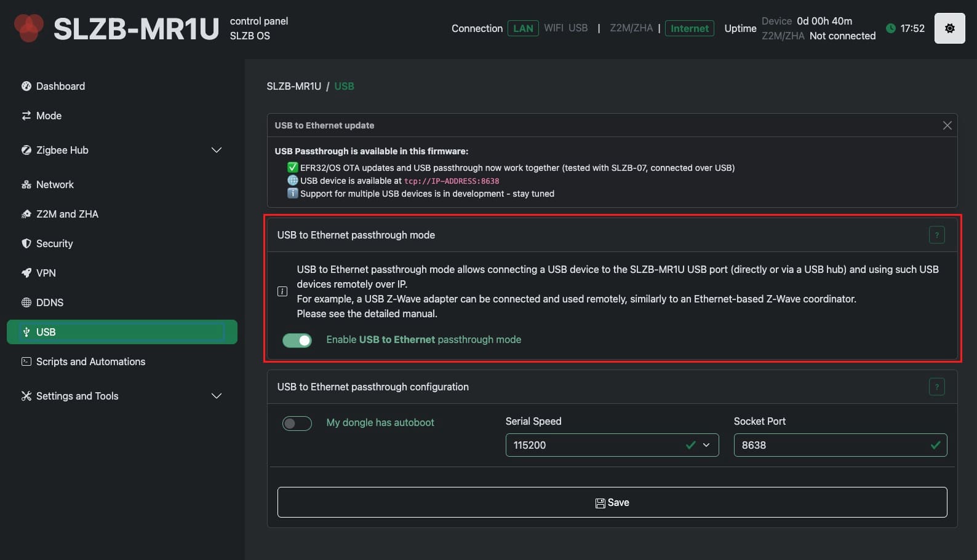The image size is (977, 560).
Task: Expand the Zigbee Hub menu chevron
Action: coord(217,150)
